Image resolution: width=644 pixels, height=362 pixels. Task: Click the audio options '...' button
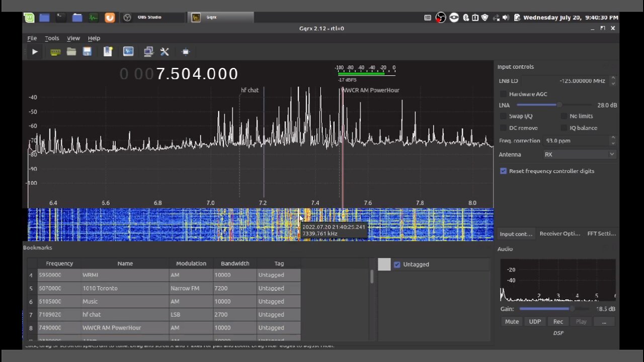click(604, 322)
